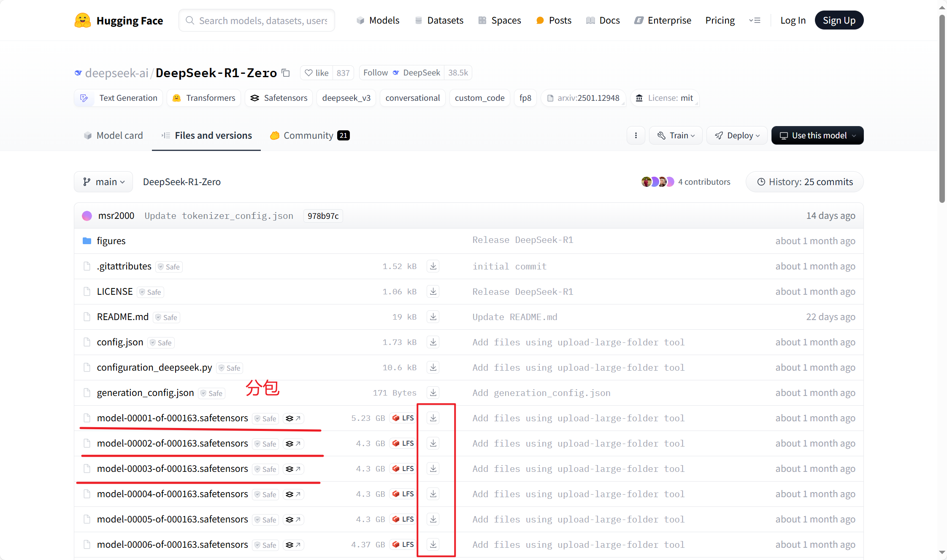Open safetensors viewer for model-00004 file

(293, 494)
